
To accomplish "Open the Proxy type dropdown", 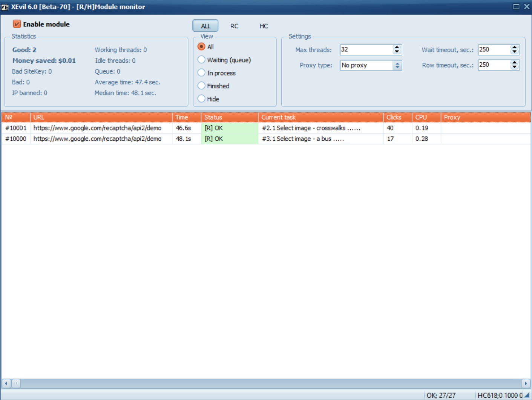I will click(397, 65).
